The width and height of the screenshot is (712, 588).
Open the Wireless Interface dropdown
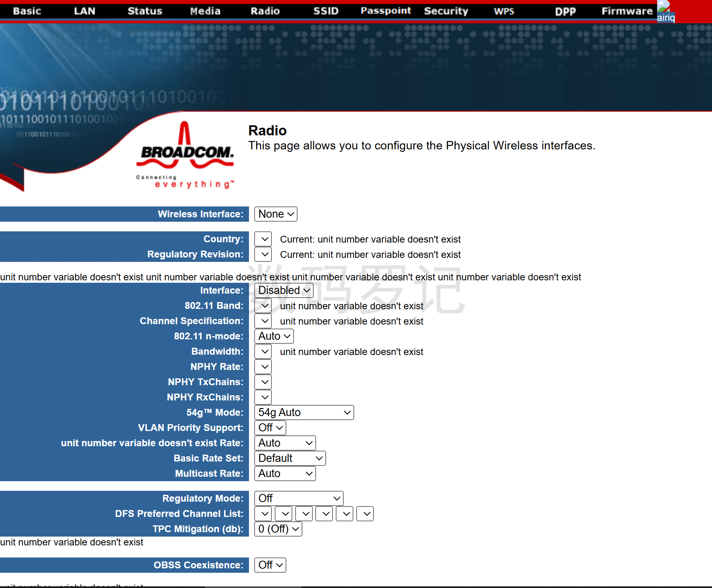point(275,214)
